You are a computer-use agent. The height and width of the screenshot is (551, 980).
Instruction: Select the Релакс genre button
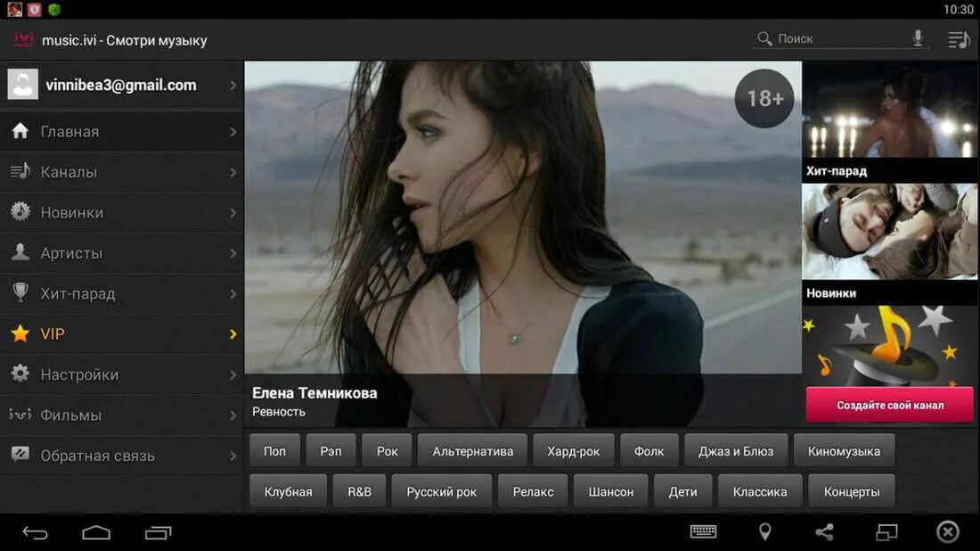533,491
